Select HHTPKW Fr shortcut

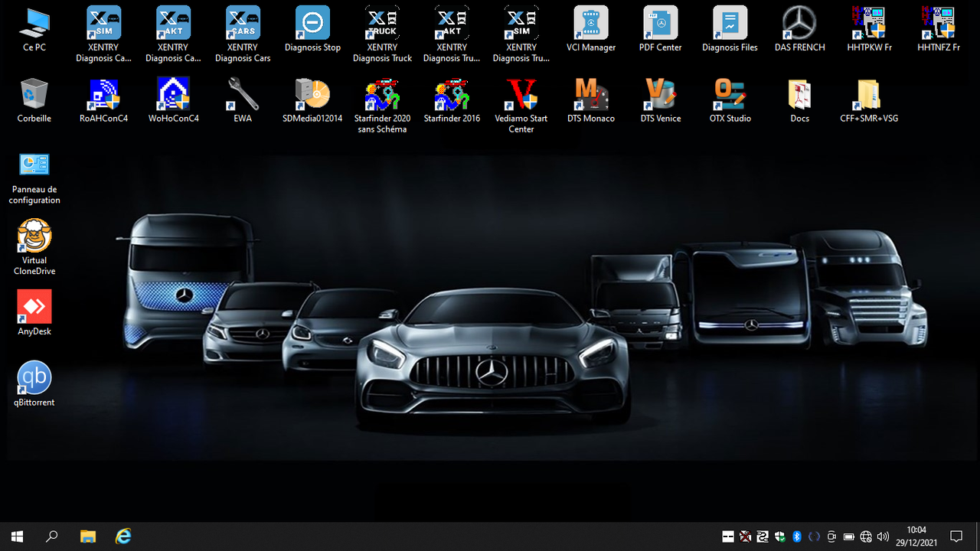pos(870,30)
